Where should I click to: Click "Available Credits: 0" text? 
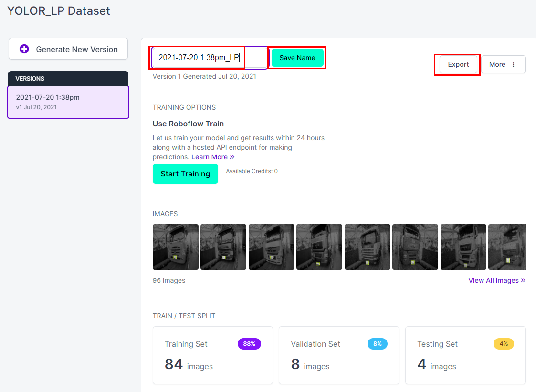coord(252,171)
